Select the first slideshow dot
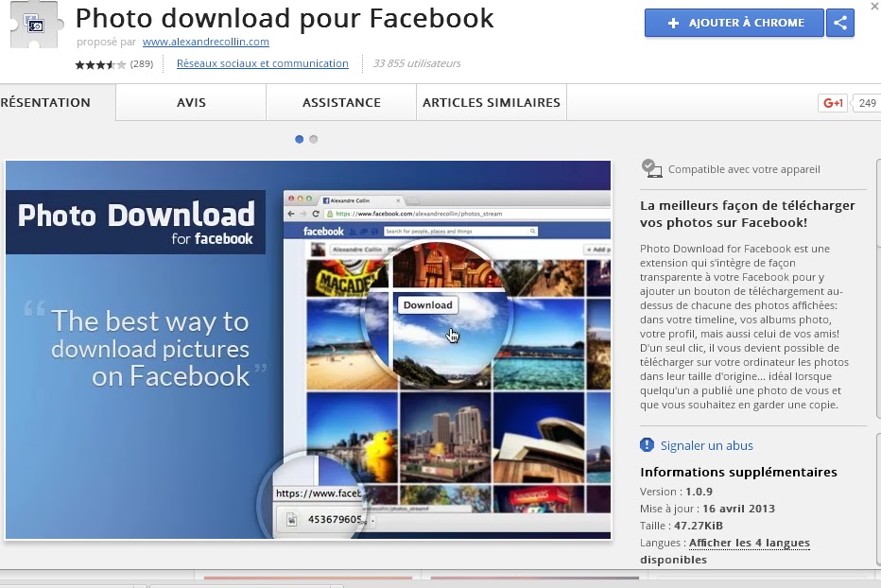The height and width of the screenshot is (588, 881). click(x=299, y=139)
